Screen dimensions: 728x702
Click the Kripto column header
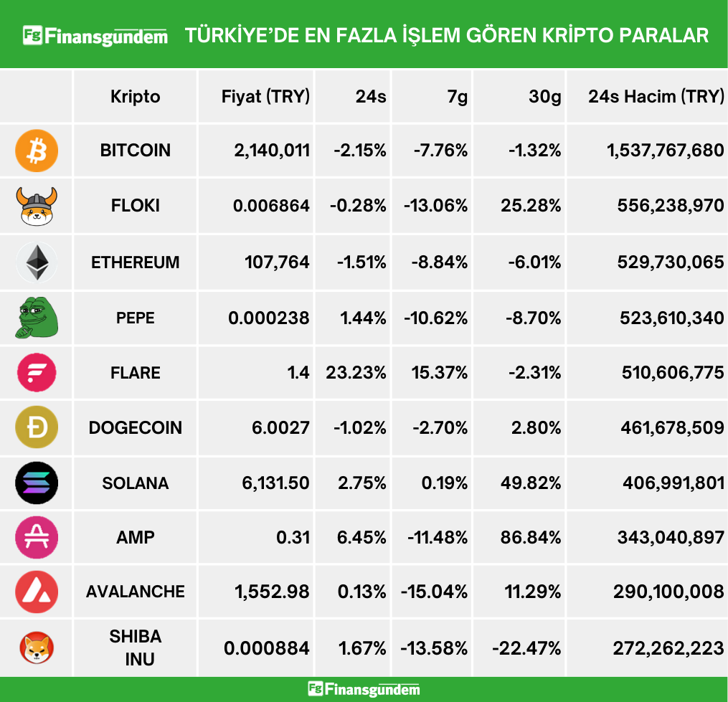click(136, 97)
